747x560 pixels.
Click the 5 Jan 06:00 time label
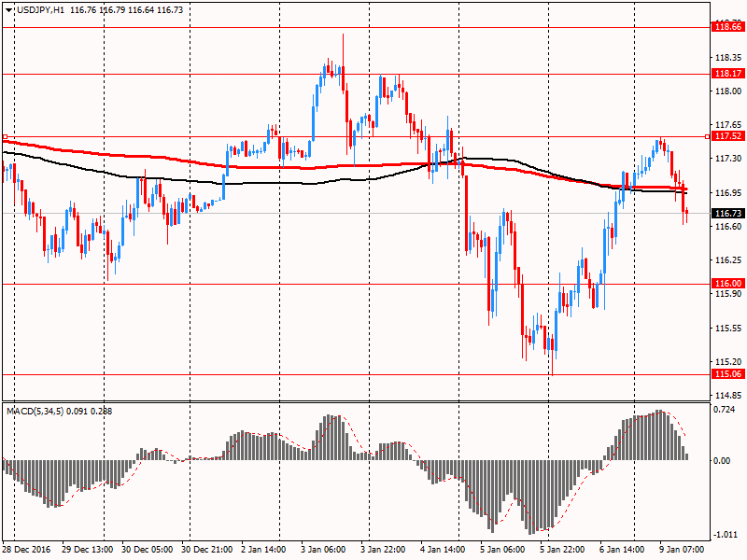click(502, 549)
